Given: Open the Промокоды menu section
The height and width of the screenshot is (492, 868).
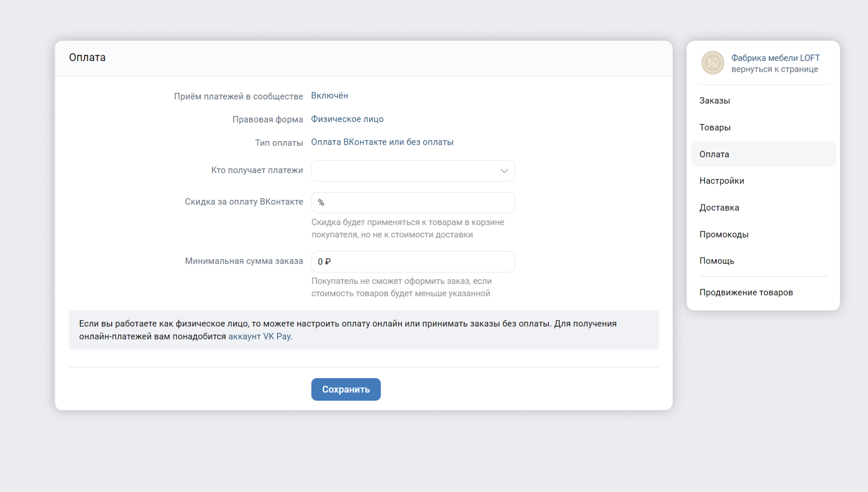Looking at the screenshot, I should tap(764, 234).
